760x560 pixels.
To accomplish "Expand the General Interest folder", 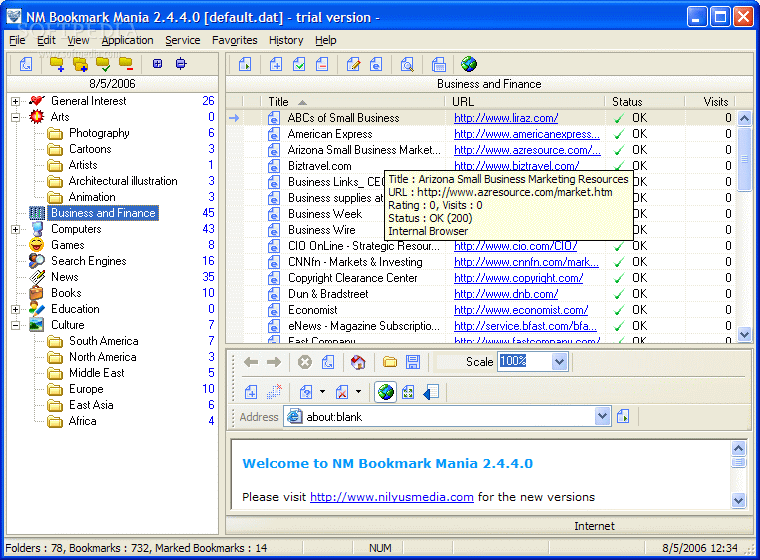I will (16, 101).
